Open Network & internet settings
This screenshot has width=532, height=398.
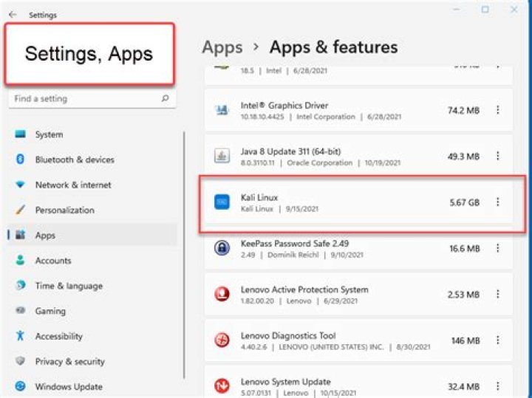(x=92, y=185)
